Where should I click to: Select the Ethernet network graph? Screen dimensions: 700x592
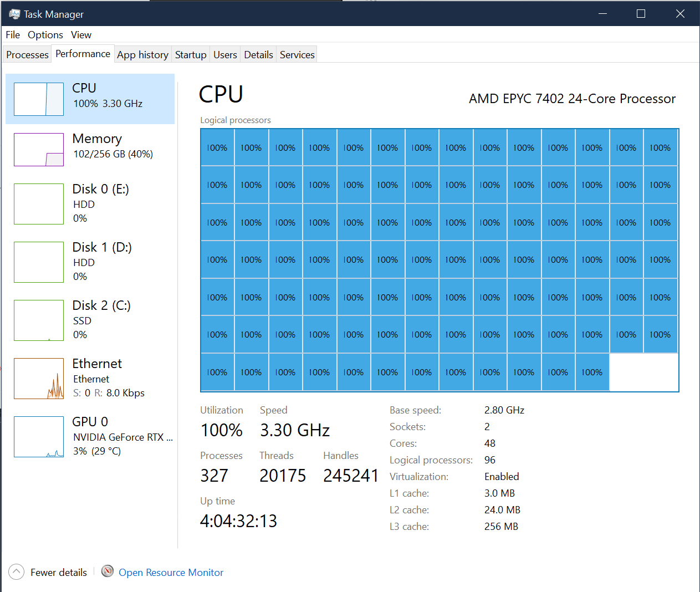pos(89,378)
